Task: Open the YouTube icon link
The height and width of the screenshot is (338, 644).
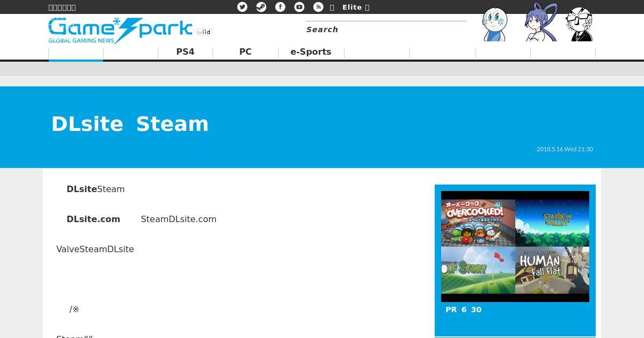Action: [299, 7]
